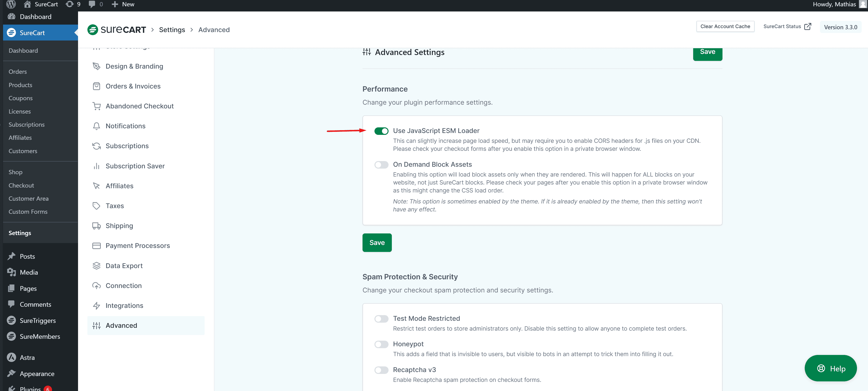Click the Notifications bell icon
The image size is (868, 391).
click(x=96, y=126)
